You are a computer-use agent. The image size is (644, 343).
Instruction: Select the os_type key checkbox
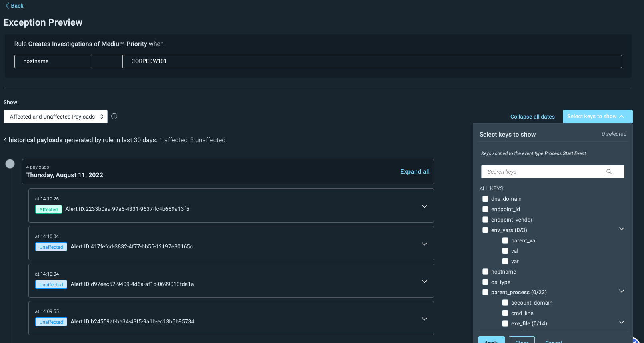(x=485, y=282)
